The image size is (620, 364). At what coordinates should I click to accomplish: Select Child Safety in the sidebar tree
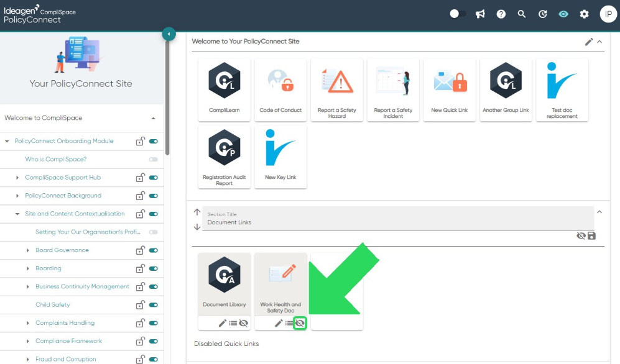[53, 305]
